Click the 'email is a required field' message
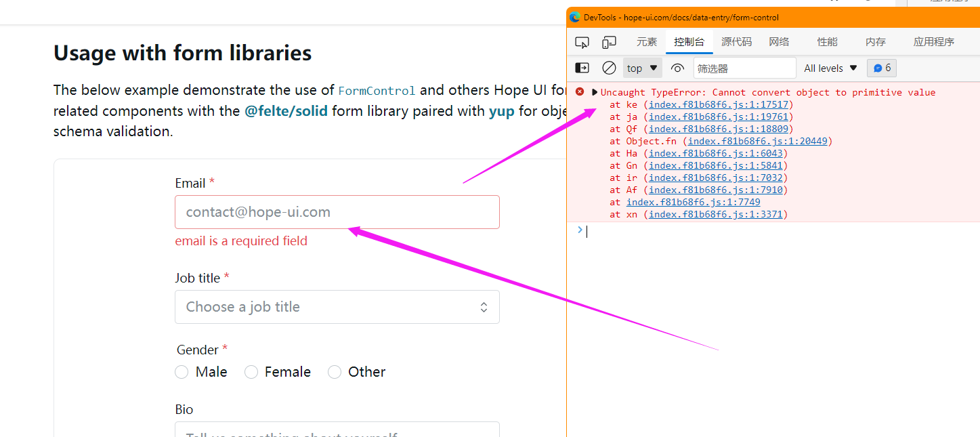Viewport: 980px width, 437px height. click(x=241, y=241)
